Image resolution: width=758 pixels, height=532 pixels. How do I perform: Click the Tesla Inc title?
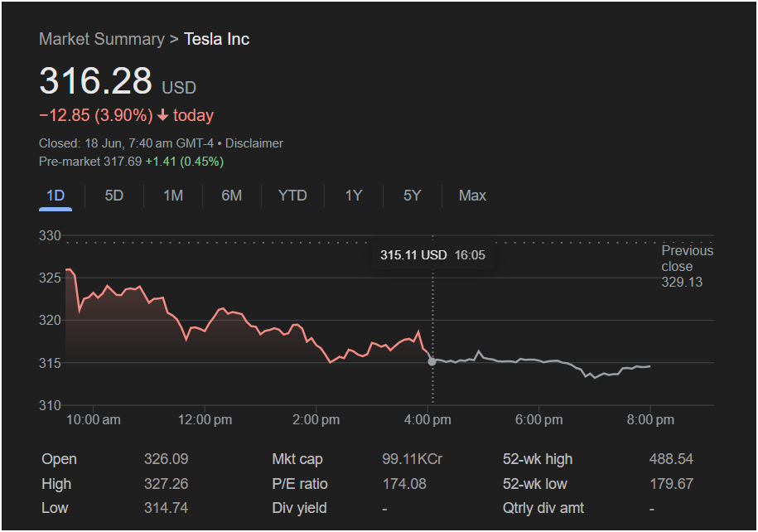pyautogui.click(x=216, y=39)
